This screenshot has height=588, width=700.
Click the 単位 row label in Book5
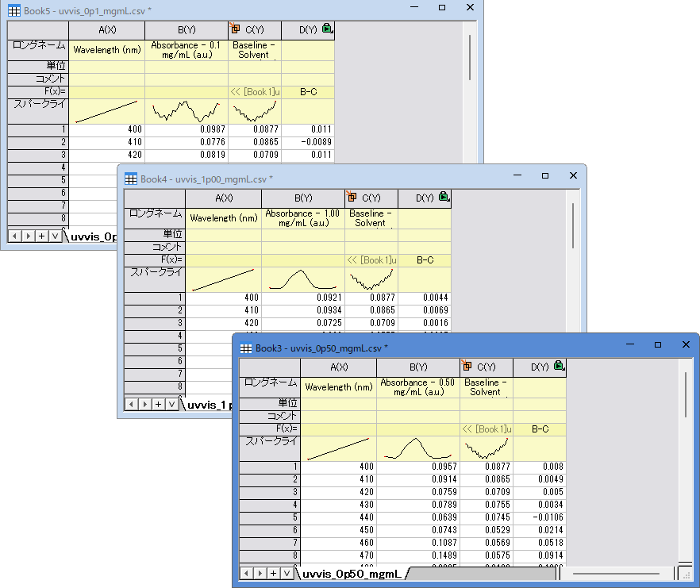tap(38, 67)
